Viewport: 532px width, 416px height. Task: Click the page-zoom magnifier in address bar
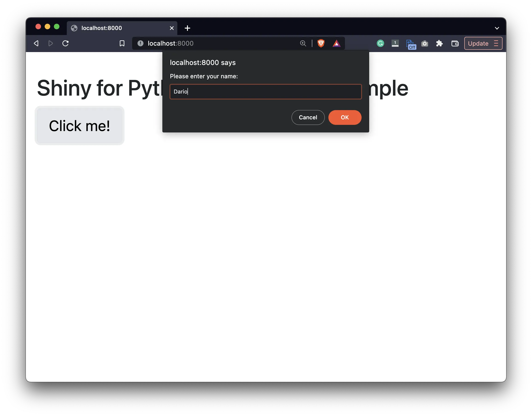coord(303,43)
